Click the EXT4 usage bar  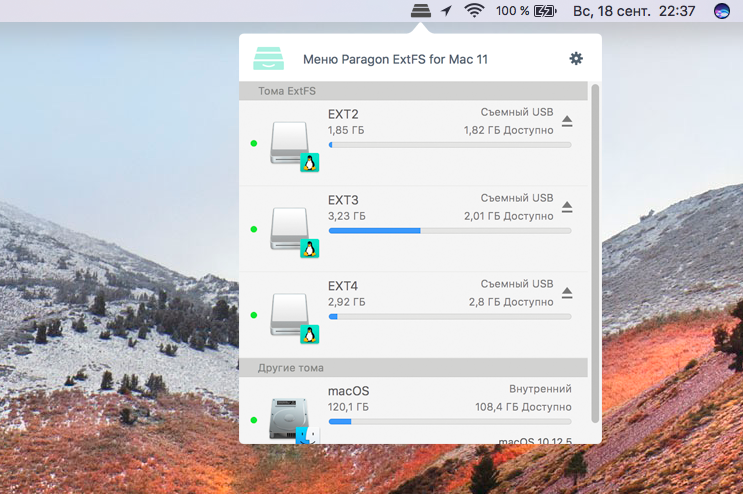(x=450, y=316)
